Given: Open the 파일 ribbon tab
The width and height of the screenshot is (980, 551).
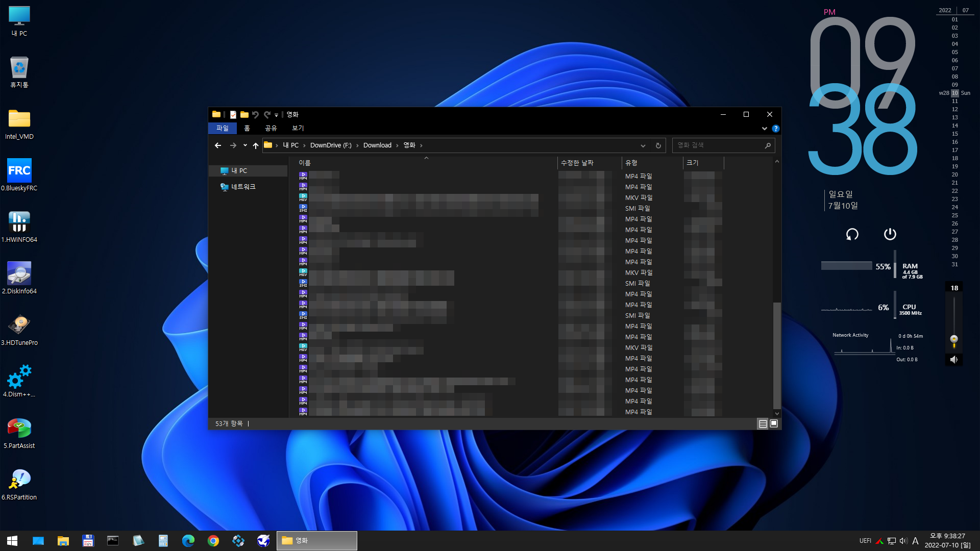Looking at the screenshot, I should coord(223,128).
